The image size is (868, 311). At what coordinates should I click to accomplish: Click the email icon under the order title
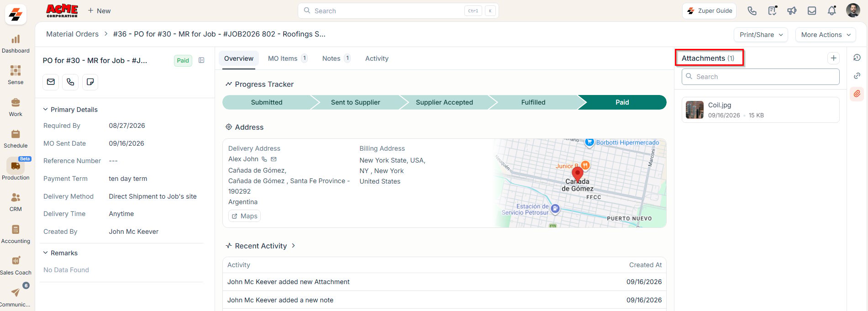(x=51, y=82)
